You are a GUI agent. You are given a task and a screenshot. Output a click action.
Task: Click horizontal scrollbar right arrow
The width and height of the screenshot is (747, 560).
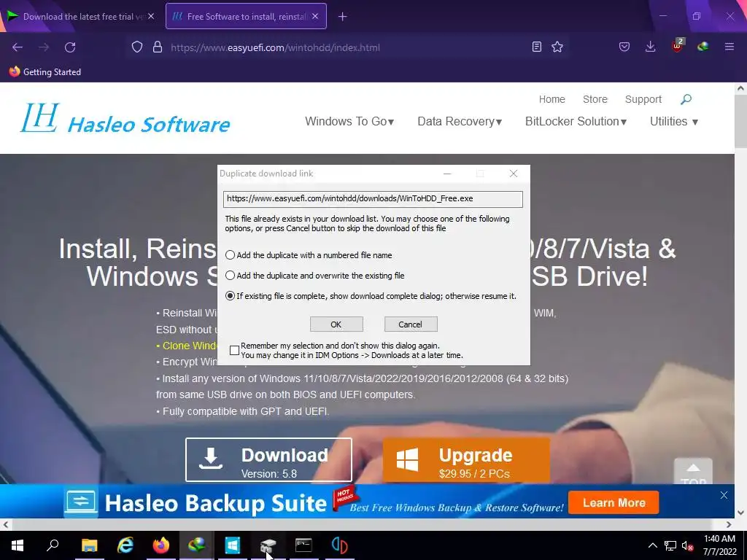point(729,524)
